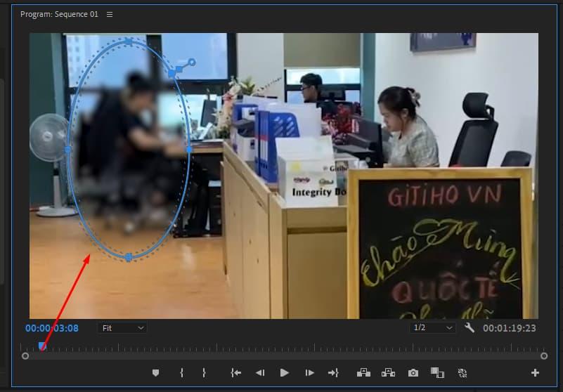Click the left zoom scroll bar handle
Viewport: 563px width, 392px height.
coord(25,355)
